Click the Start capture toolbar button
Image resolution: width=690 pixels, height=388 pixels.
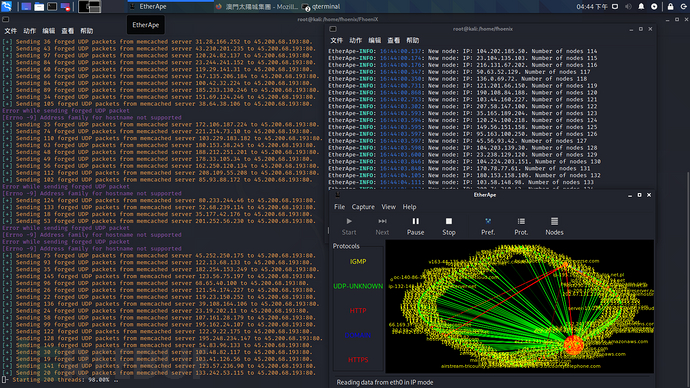point(349,226)
